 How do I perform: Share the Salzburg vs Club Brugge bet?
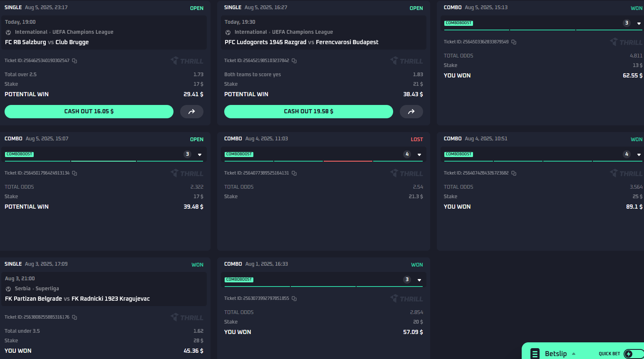pyautogui.click(x=192, y=112)
